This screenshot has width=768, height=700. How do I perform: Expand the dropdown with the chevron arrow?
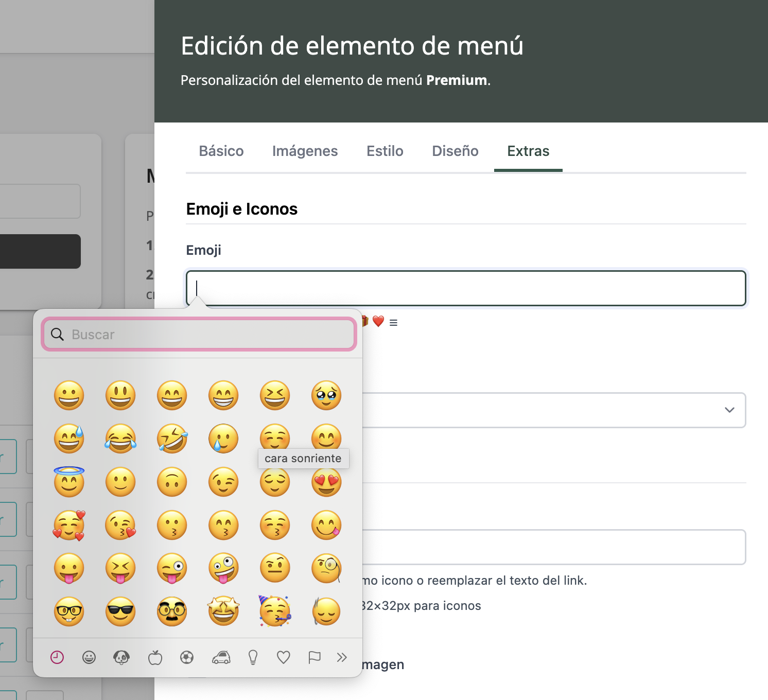[x=729, y=410]
